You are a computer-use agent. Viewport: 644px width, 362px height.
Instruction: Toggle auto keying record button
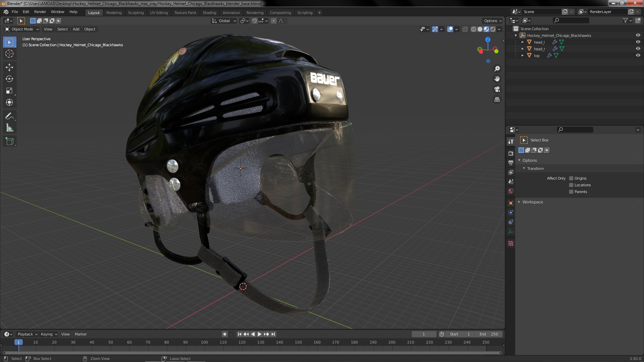click(224, 334)
